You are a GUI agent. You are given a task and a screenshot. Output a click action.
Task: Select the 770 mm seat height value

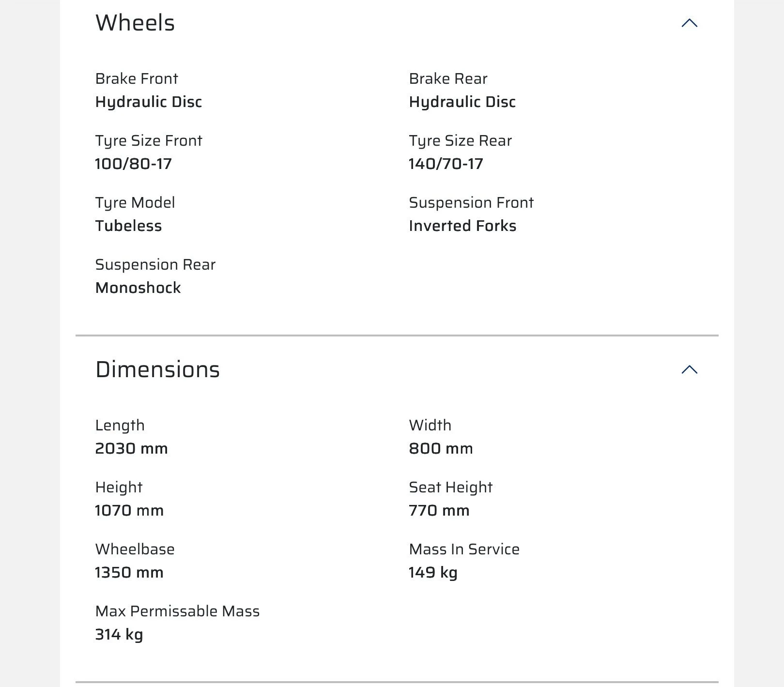click(439, 510)
